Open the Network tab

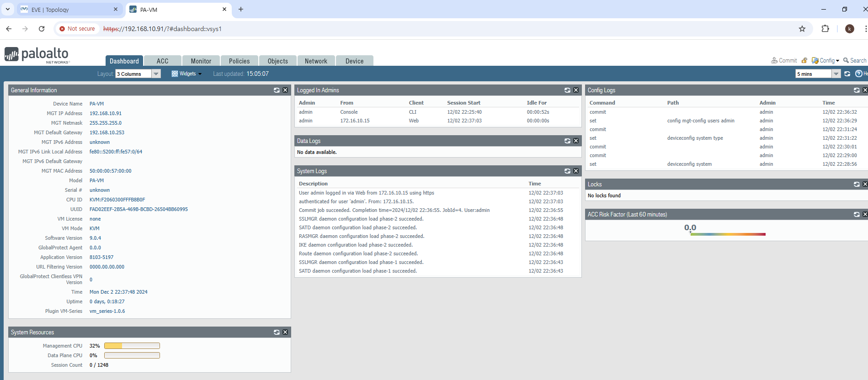click(316, 61)
